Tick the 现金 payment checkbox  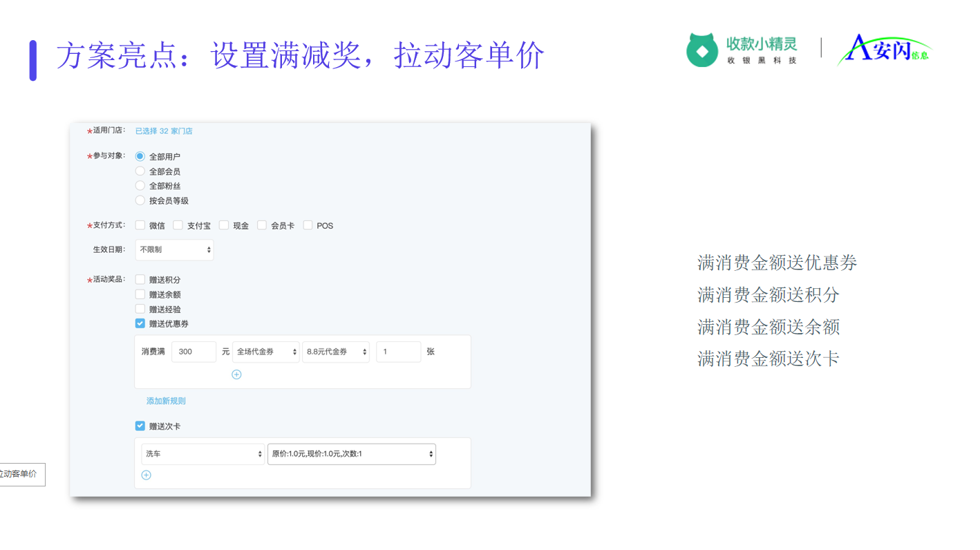point(224,225)
